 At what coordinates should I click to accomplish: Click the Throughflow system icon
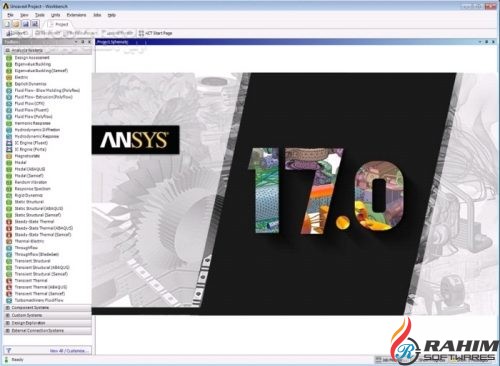click(x=9, y=248)
